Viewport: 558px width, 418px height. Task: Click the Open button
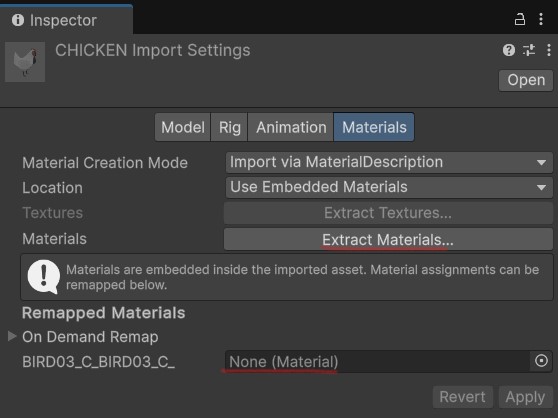point(526,80)
